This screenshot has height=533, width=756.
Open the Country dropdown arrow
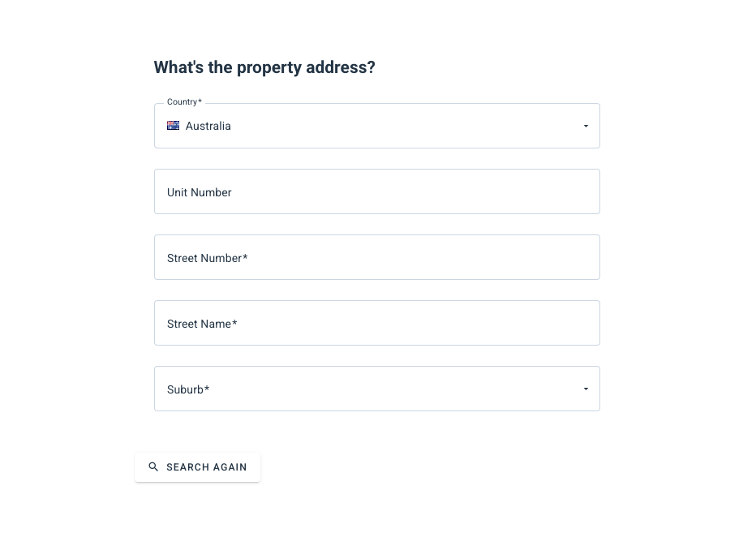(x=586, y=126)
